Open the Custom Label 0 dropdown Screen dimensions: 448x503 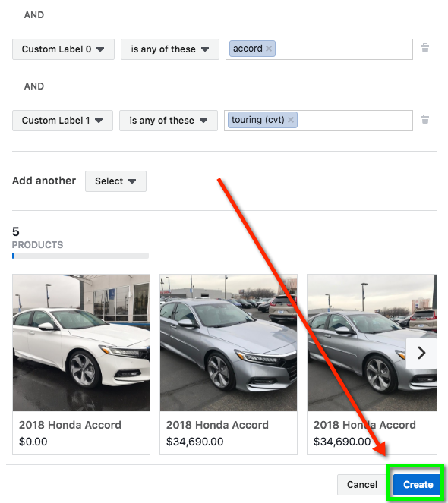coord(63,49)
